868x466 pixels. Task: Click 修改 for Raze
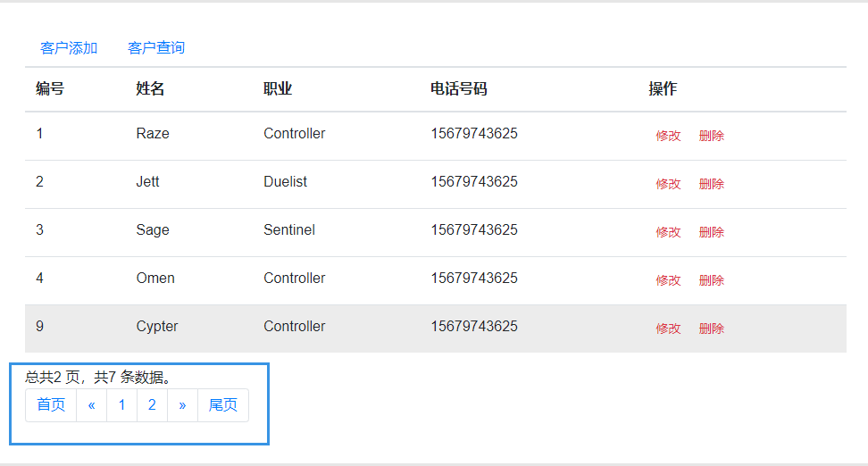pyautogui.click(x=668, y=137)
